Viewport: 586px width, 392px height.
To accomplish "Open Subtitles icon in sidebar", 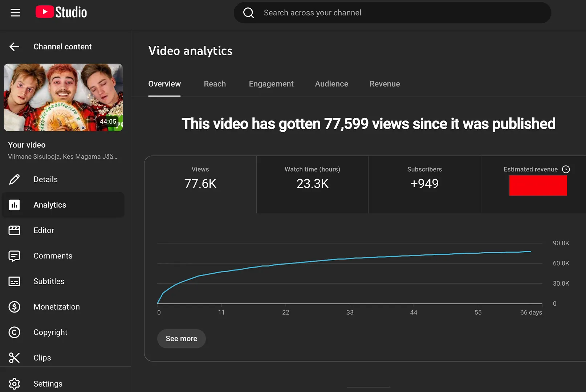I will pyautogui.click(x=15, y=281).
